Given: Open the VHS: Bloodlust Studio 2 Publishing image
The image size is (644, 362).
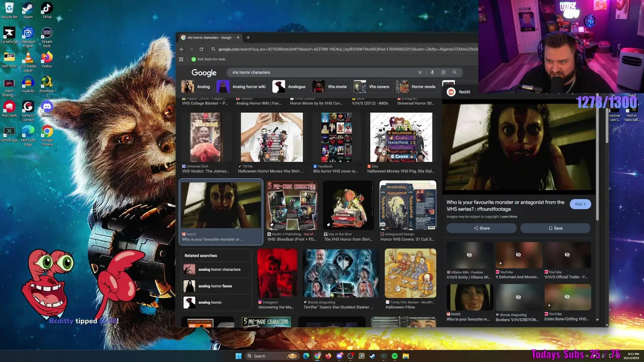Looking at the screenshot, I should (x=292, y=206).
